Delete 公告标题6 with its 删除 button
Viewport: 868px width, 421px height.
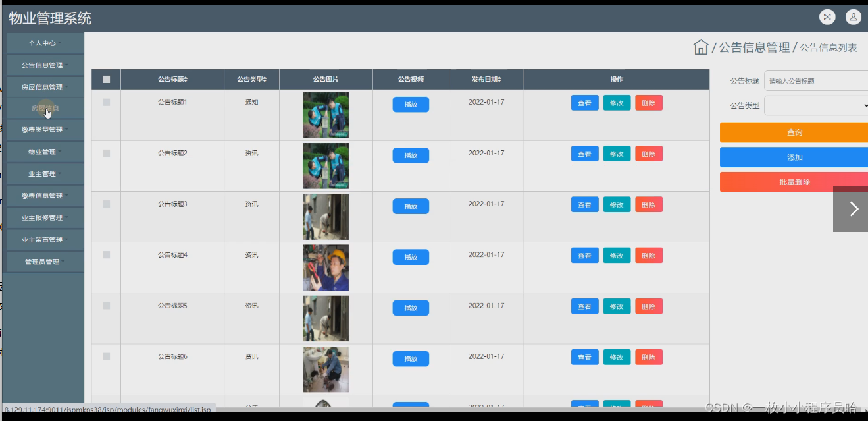[x=649, y=357]
